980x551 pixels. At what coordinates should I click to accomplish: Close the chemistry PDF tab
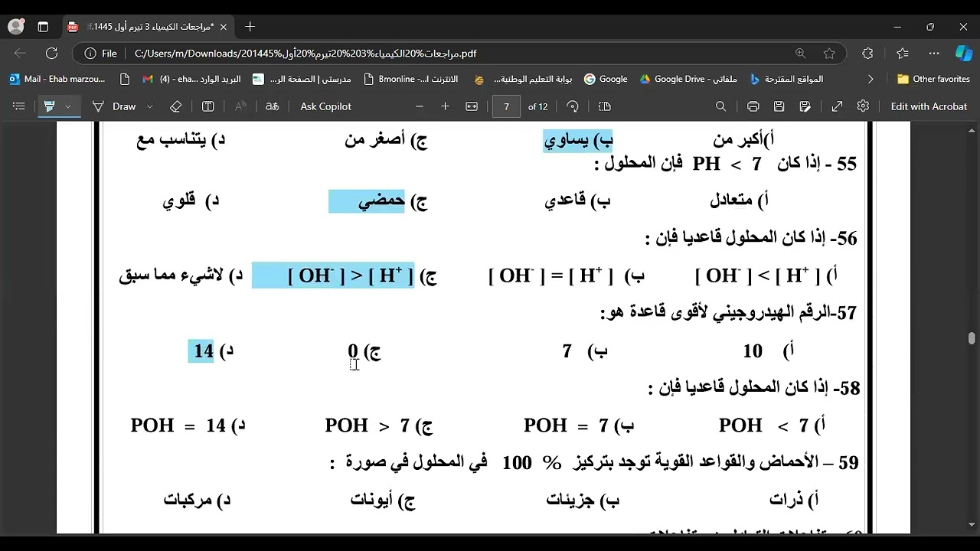coord(223,27)
